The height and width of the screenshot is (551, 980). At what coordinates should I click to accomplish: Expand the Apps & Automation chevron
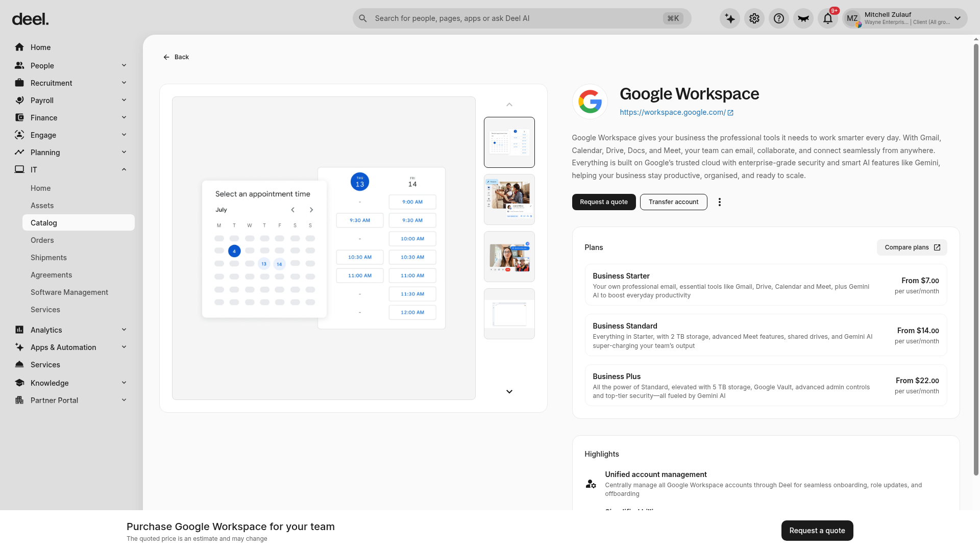124,347
